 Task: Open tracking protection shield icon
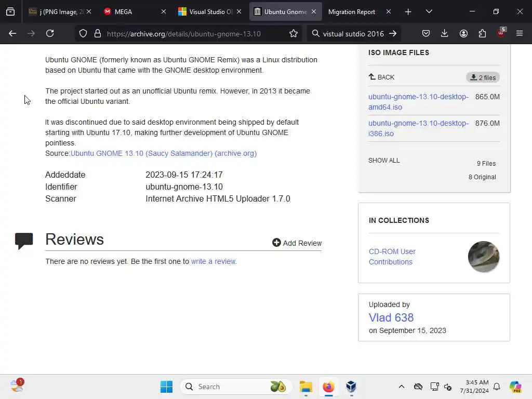[x=83, y=34]
